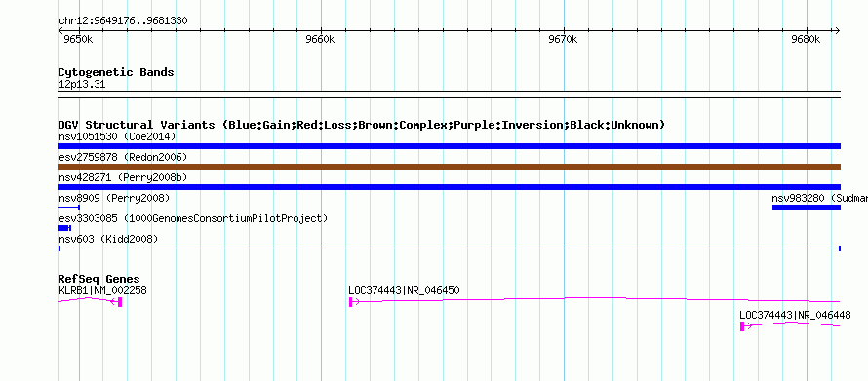Click the nsv983280 variant bar
This screenshot has width=868, height=381.
tap(806, 208)
